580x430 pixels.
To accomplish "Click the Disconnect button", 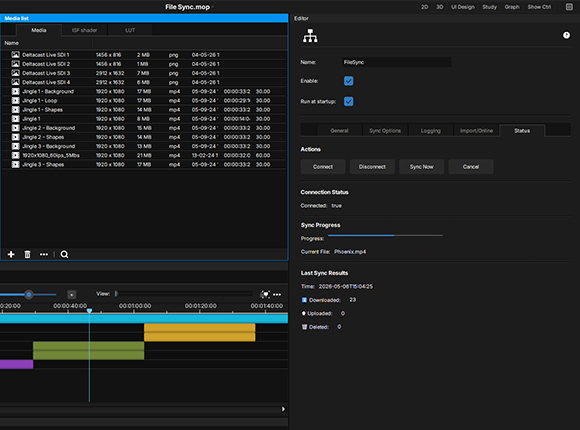I will coord(372,167).
